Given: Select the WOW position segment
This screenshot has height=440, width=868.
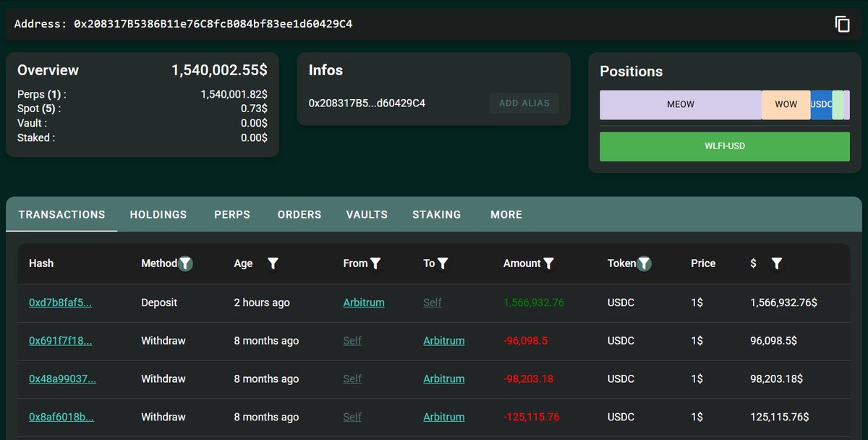Looking at the screenshot, I should point(786,105).
